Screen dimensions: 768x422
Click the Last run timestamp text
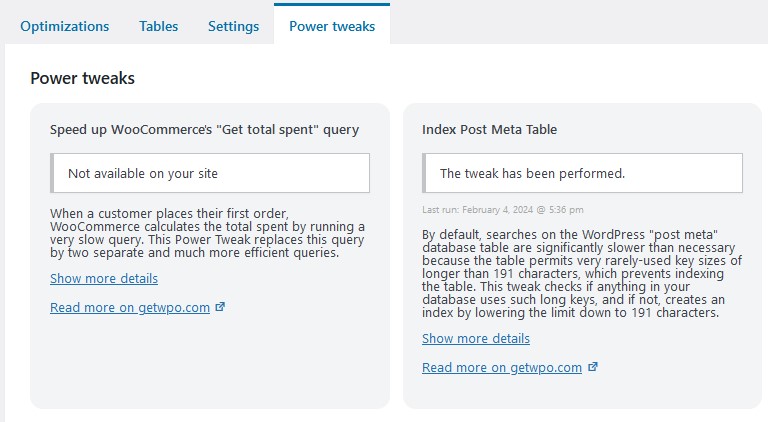tap(503, 210)
